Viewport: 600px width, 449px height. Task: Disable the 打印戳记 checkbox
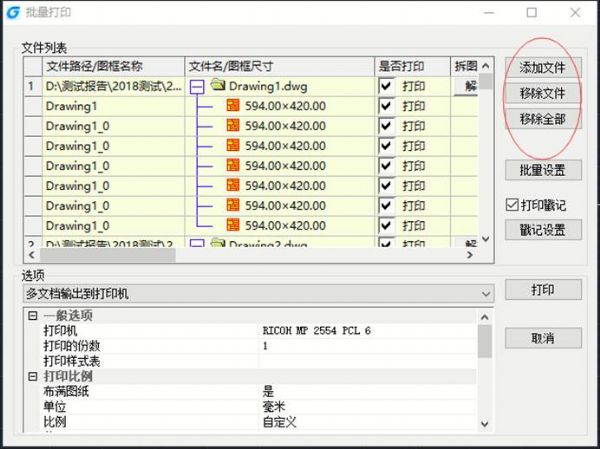(x=512, y=205)
